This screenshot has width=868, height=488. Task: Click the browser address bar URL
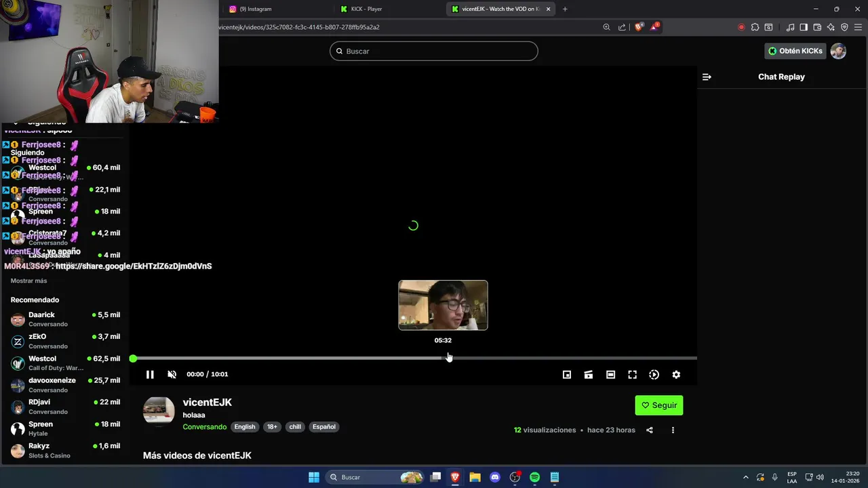pyautogui.click(x=299, y=27)
